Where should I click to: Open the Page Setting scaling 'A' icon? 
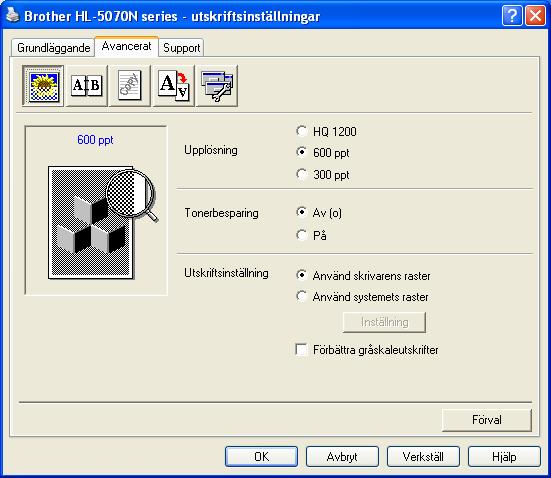(x=174, y=85)
